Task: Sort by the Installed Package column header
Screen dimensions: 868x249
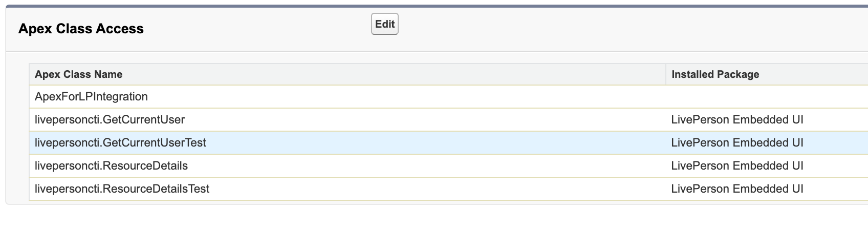Action: (x=715, y=74)
